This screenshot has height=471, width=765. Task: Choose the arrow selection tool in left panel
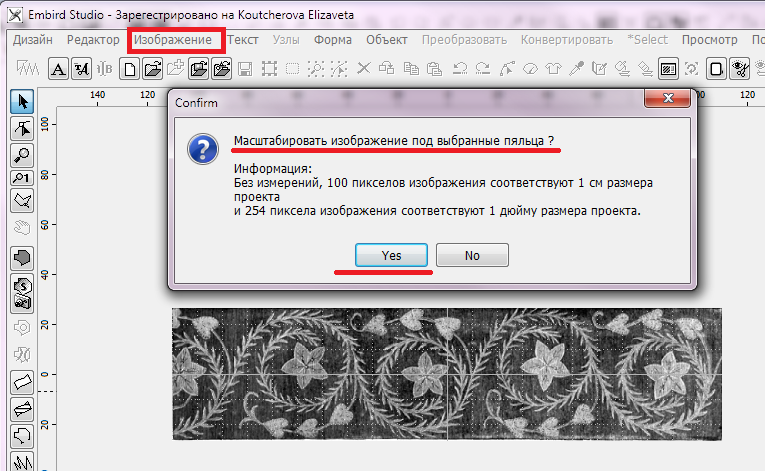click(22, 102)
